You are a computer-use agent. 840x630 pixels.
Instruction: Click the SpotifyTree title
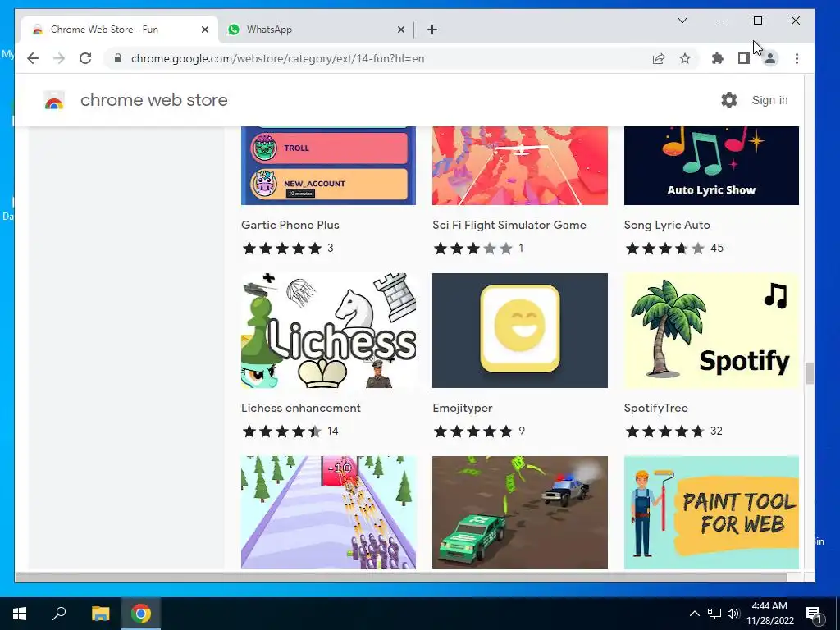point(655,408)
